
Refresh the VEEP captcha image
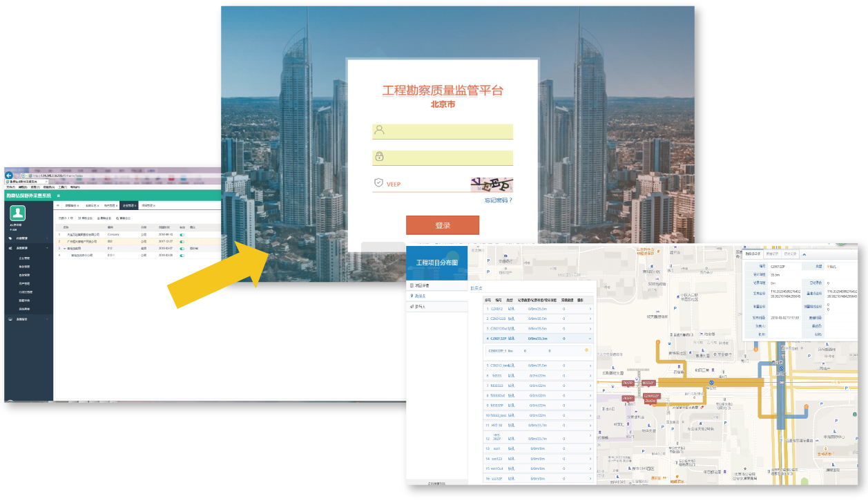point(492,184)
